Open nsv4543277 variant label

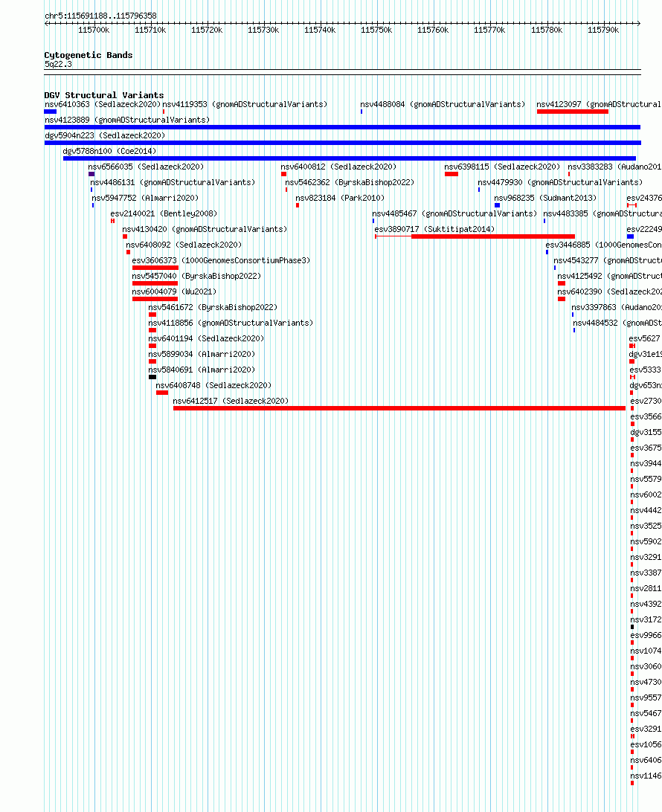click(608, 260)
